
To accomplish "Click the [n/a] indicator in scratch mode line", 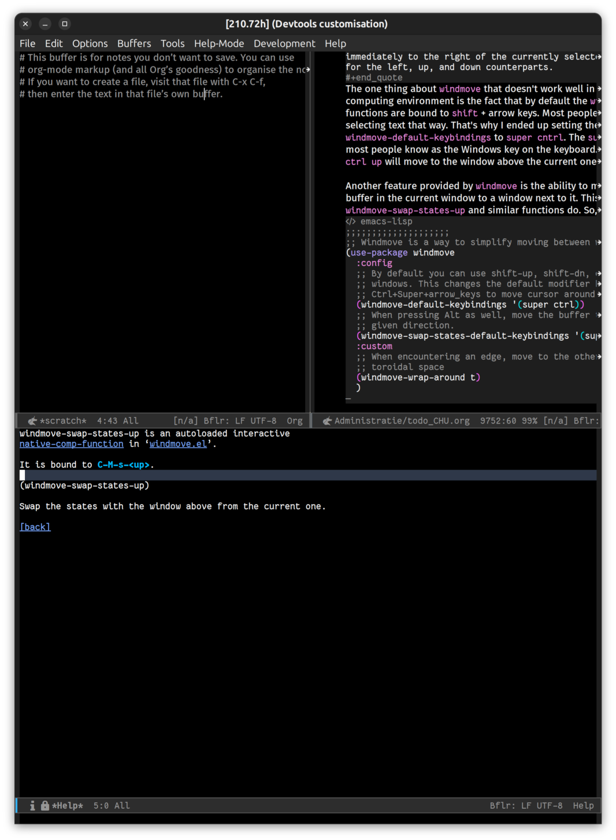I will point(186,421).
